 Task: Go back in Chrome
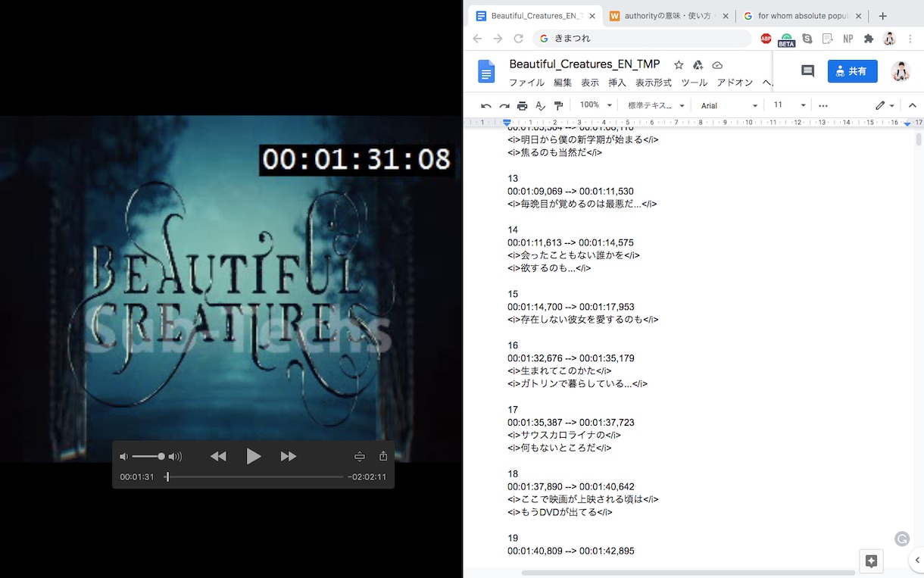click(477, 39)
